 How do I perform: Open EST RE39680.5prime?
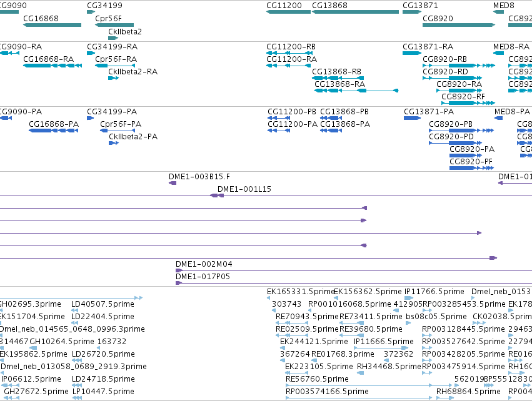371,329
